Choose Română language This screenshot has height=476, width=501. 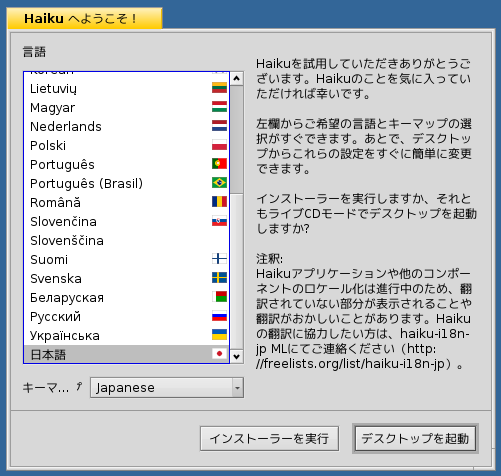click(127, 202)
